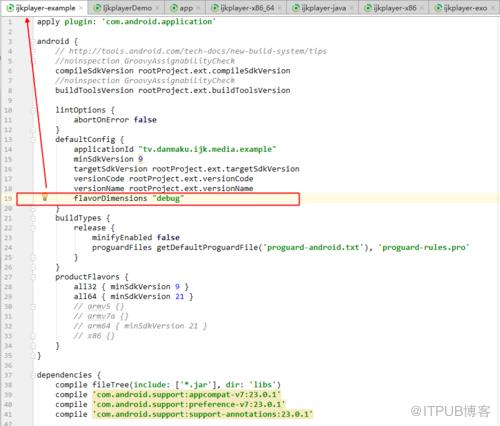The height and width of the screenshot is (426, 500).
Task: Click compile fileTree libs line
Action: tap(168, 385)
